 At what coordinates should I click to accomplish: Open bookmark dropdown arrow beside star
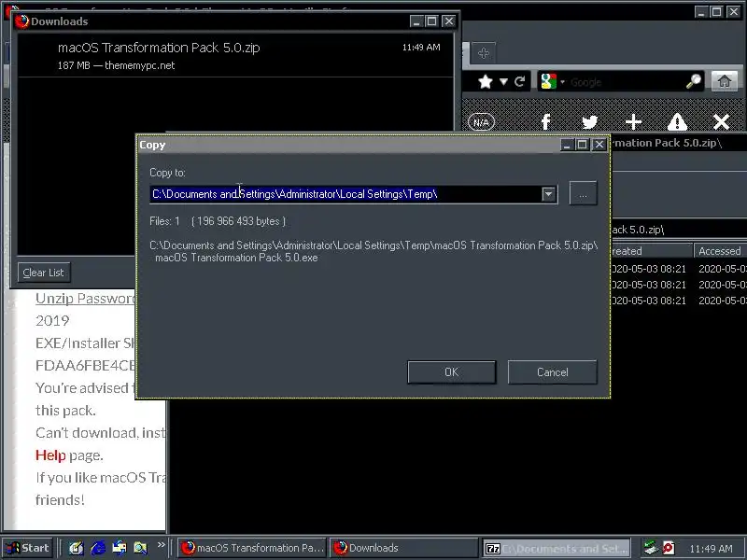[503, 82]
